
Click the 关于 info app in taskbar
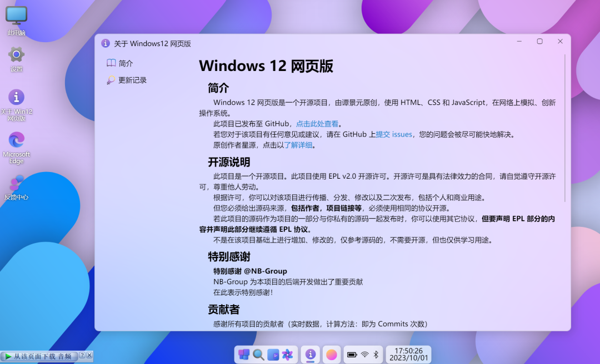pos(311,355)
